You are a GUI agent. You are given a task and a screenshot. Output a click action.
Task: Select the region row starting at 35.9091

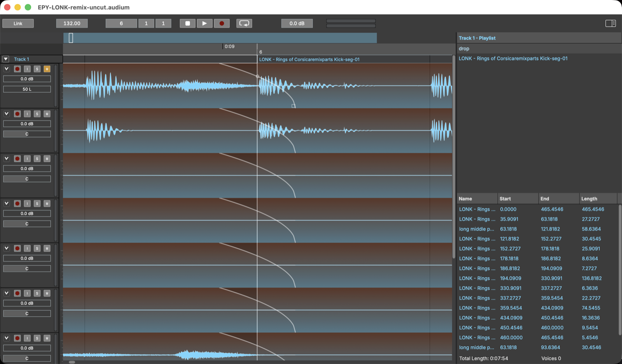pyautogui.click(x=537, y=219)
